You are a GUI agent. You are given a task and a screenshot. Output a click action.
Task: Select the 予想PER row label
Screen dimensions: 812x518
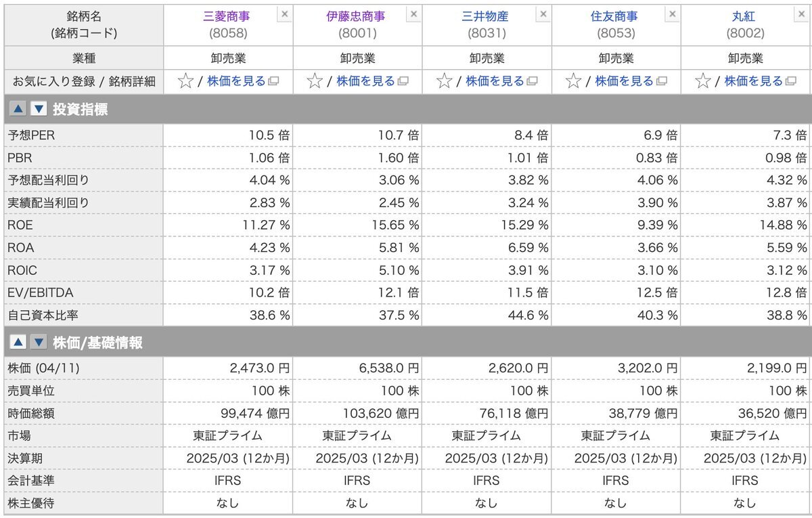pyautogui.click(x=31, y=135)
